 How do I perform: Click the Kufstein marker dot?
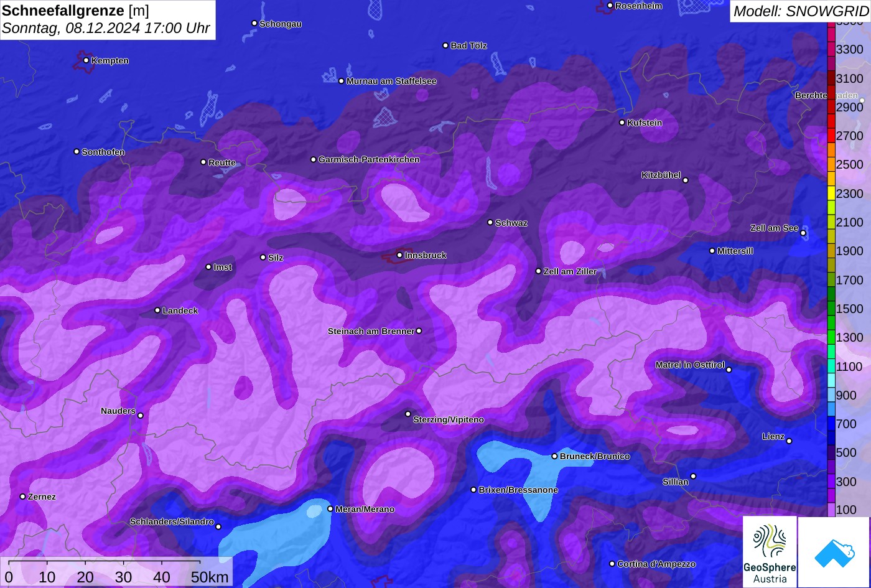622,123
